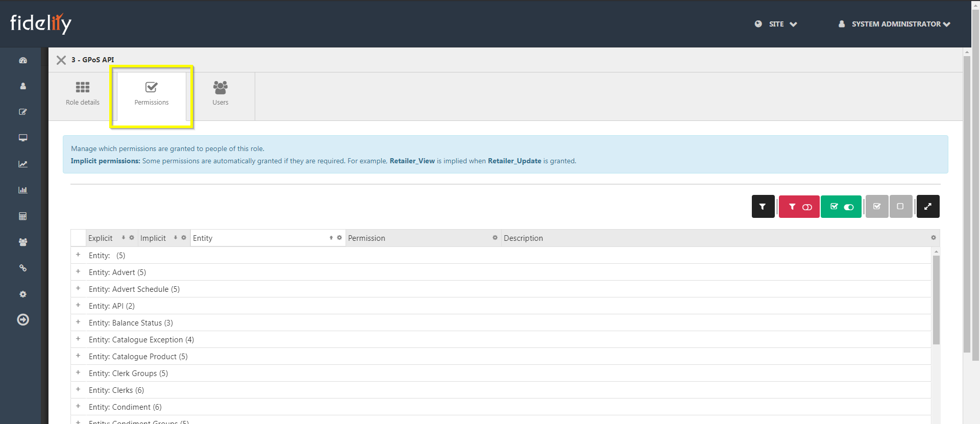Expand the Entity: Catalogue Exception (4) group

click(78, 339)
